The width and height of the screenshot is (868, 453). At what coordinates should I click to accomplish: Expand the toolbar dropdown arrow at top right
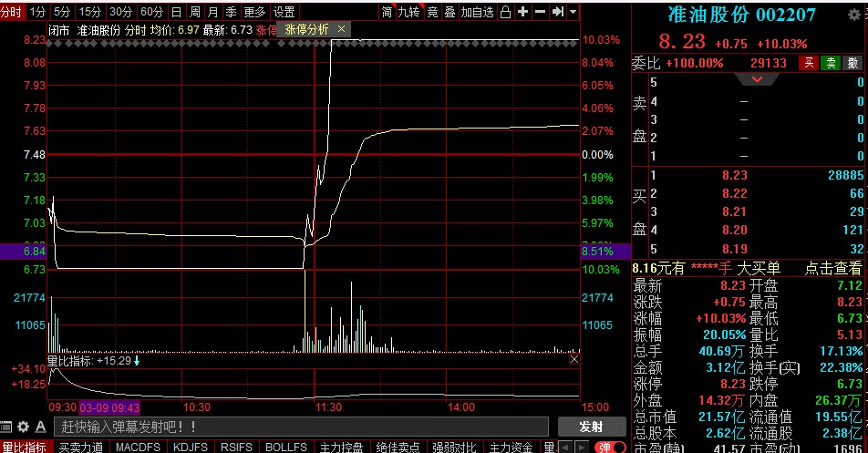click(573, 12)
